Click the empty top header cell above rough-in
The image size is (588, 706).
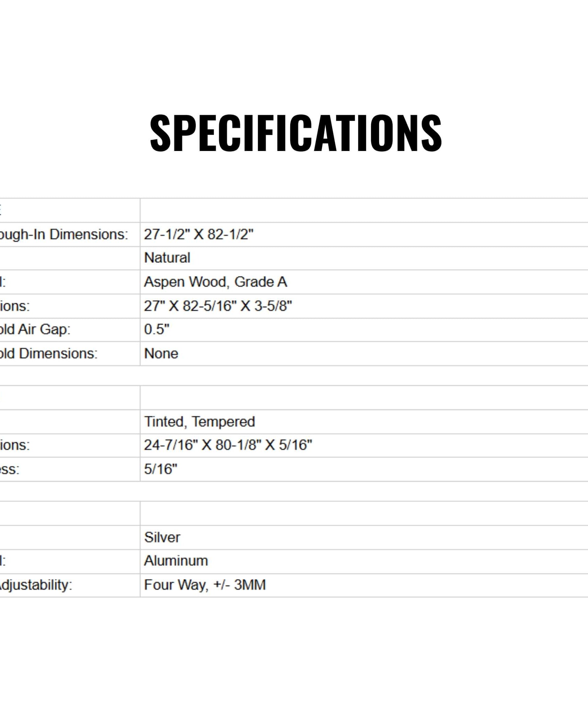[364, 210]
